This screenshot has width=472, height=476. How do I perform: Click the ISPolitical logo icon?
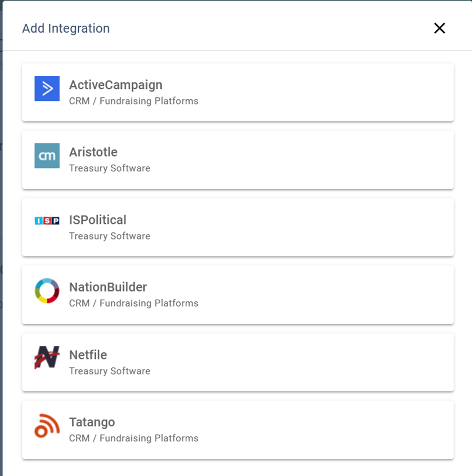47,220
